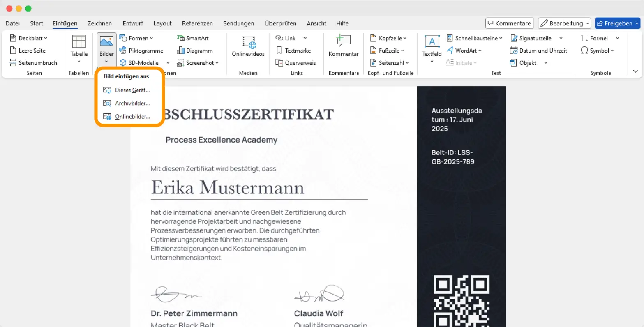Switch to the Sendungen tab
Image resolution: width=644 pixels, height=327 pixels.
tap(239, 23)
